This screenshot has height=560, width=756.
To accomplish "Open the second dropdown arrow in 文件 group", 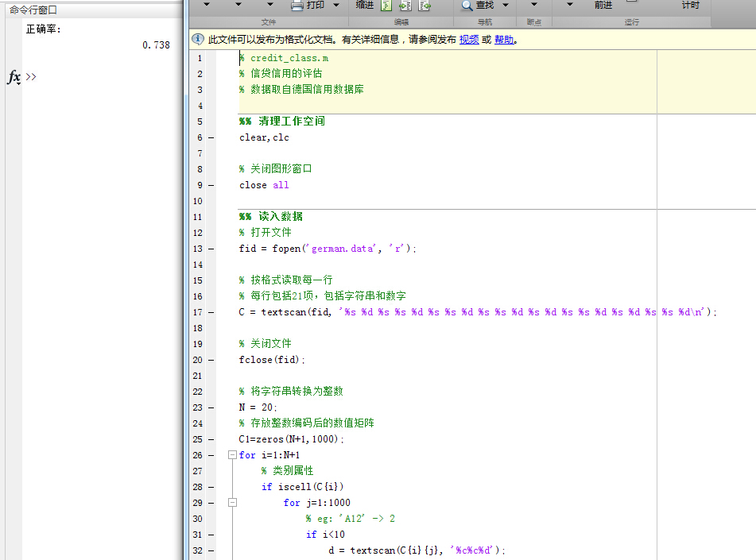I will pos(238,4).
